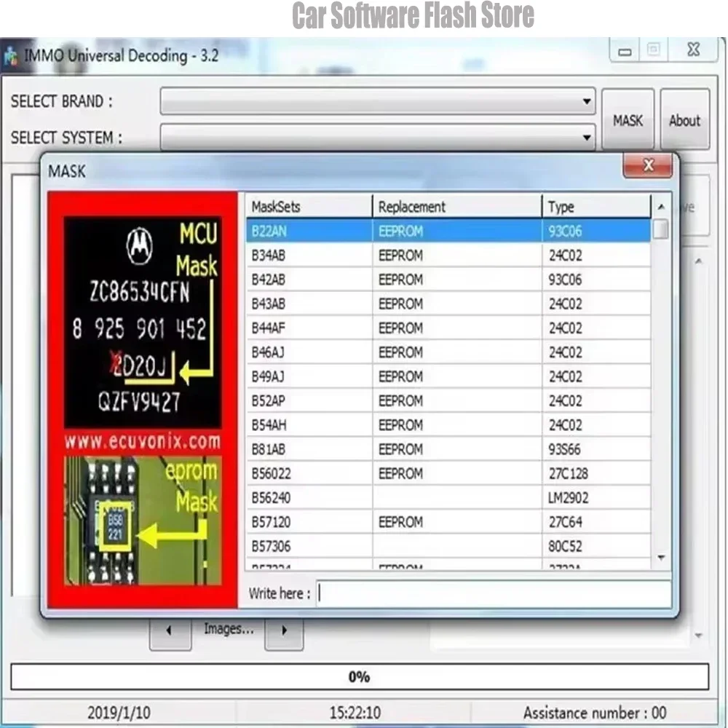
Task: Click the IMMO Universal Decoding app icon
Action: pyautogui.click(x=10, y=57)
